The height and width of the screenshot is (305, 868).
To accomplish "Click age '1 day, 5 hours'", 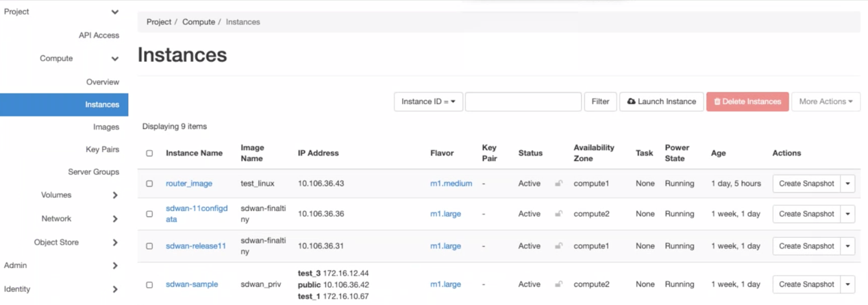I will point(736,184).
